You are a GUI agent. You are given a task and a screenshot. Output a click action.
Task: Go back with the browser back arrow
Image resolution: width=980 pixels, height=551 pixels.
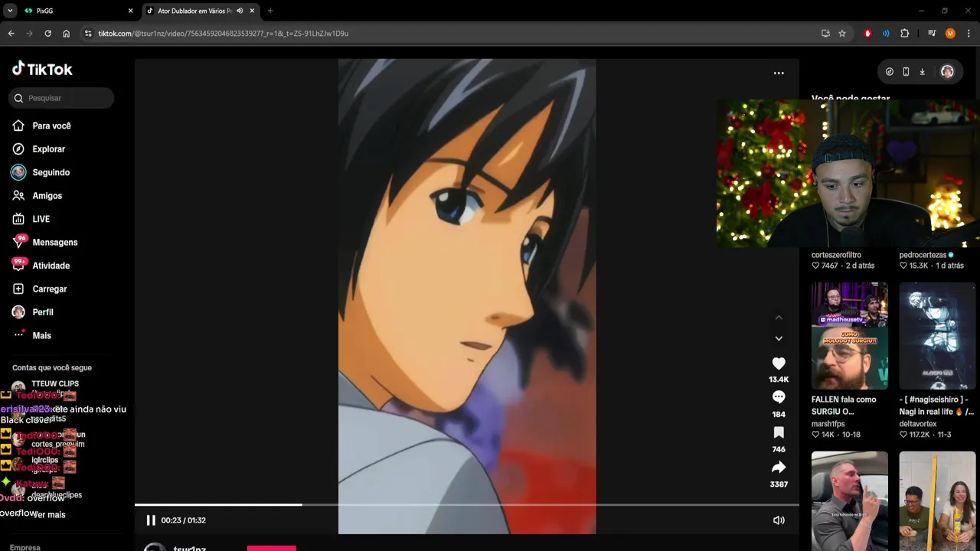point(11,34)
